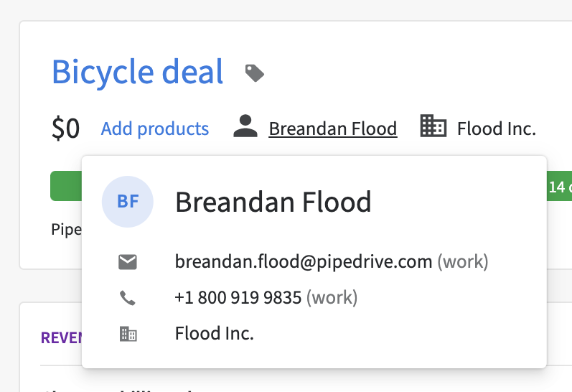Click the organization icon next to Flood Inc. header
572x392 pixels.
click(433, 126)
